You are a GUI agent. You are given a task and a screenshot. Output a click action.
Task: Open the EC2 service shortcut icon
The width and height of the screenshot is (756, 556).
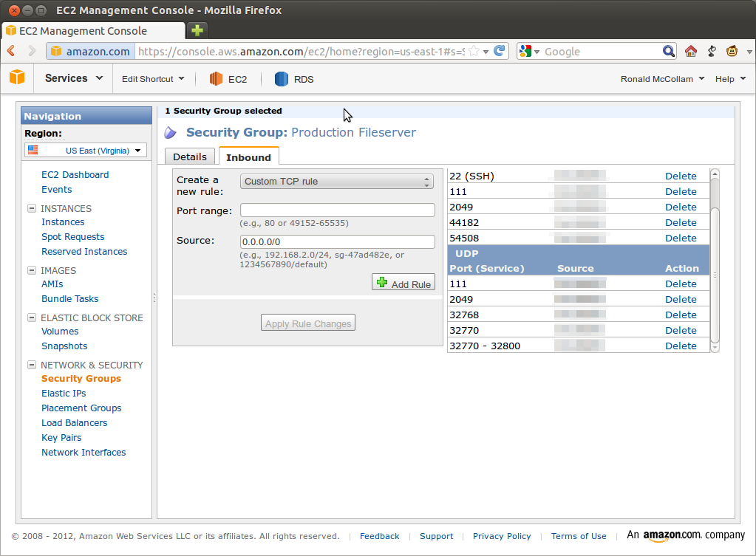click(216, 78)
